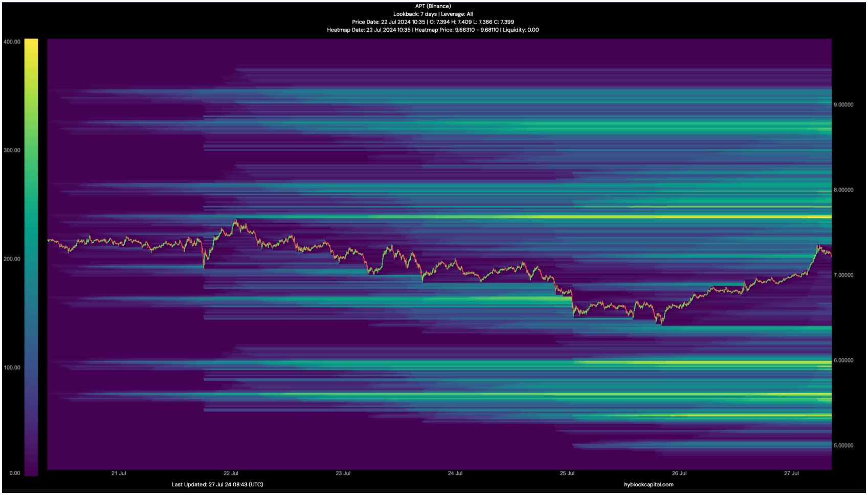Click the 24 Jul date label

(455, 474)
